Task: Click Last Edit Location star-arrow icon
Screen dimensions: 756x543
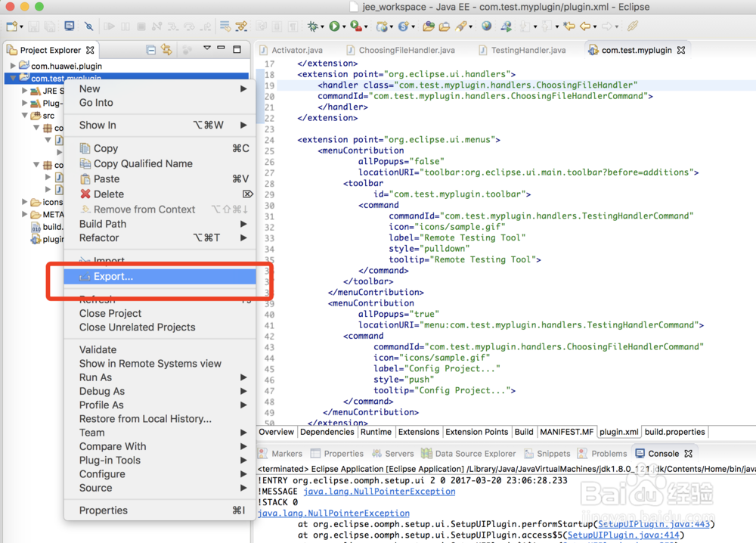Action: pos(569,26)
